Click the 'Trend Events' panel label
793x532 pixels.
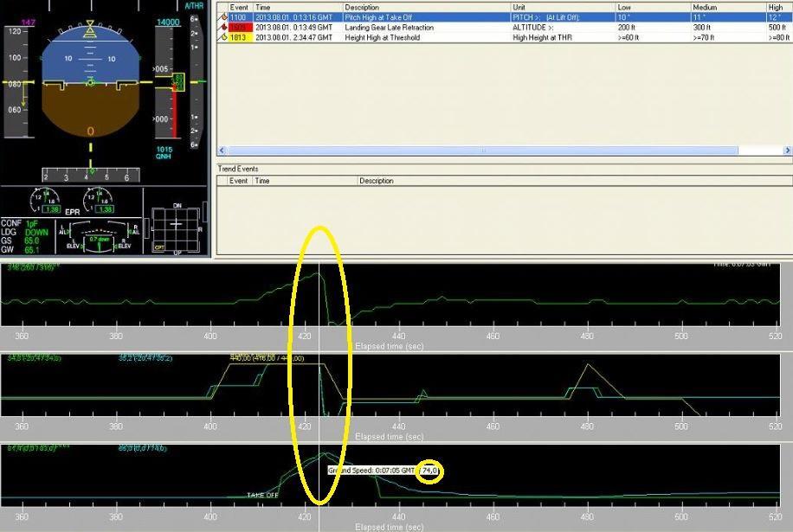238,169
